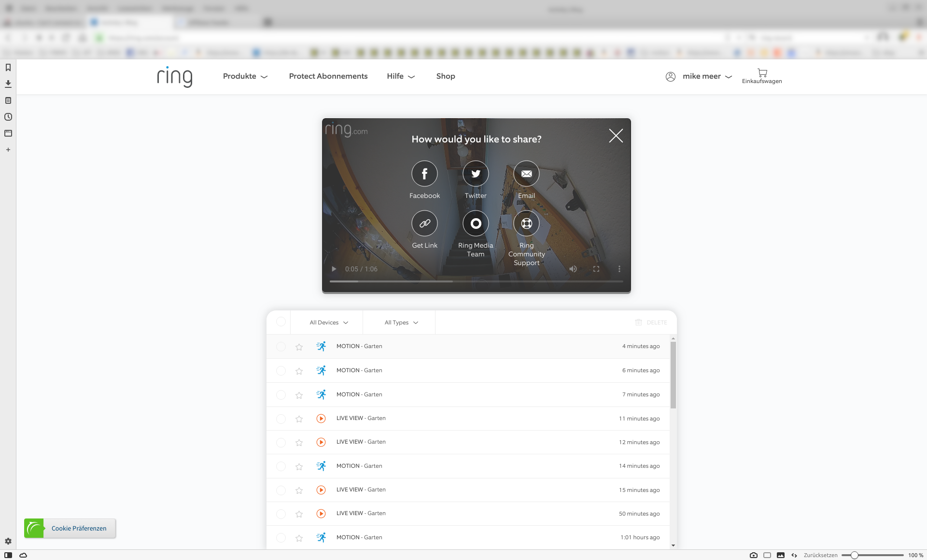Click the sync cloud icon in status bar
The image size is (927, 560).
[23, 555]
